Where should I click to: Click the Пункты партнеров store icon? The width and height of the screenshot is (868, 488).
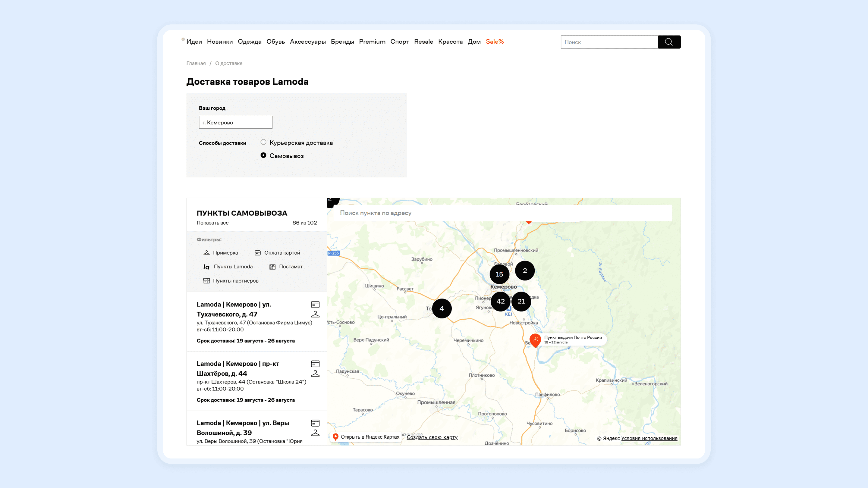pyautogui.click(x=206, y=280)
